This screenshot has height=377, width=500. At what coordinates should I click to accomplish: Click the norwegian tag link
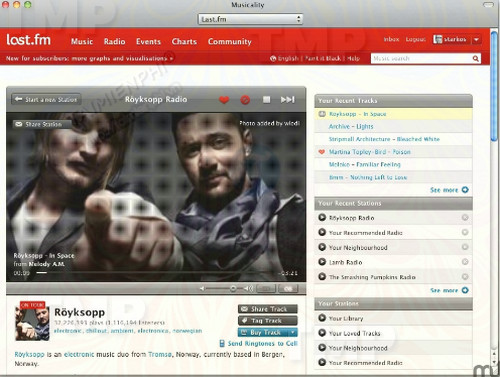[187, 331]
